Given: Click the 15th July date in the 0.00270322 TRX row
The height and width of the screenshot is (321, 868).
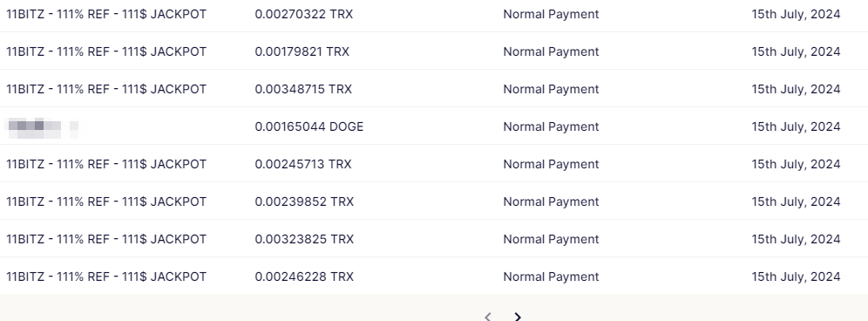Looking at the screenshot, I should coord(796,15).
